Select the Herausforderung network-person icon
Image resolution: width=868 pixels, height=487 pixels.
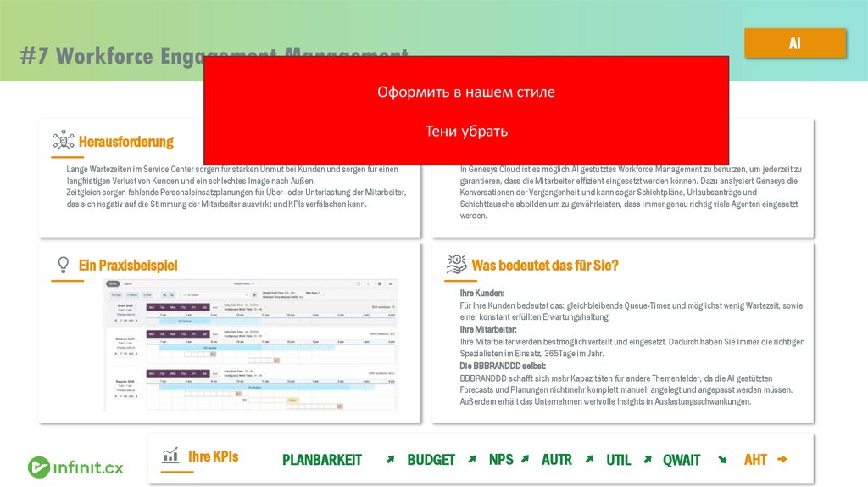64,141
